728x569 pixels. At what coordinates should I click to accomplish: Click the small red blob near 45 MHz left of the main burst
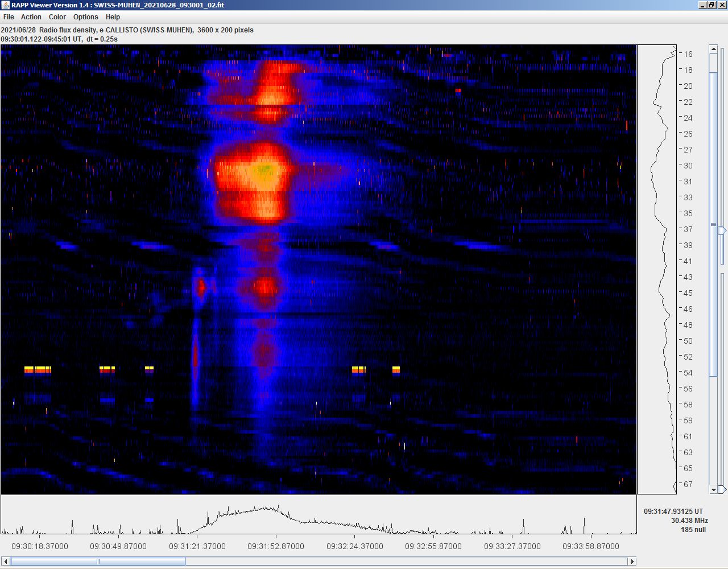coord(201,287)
